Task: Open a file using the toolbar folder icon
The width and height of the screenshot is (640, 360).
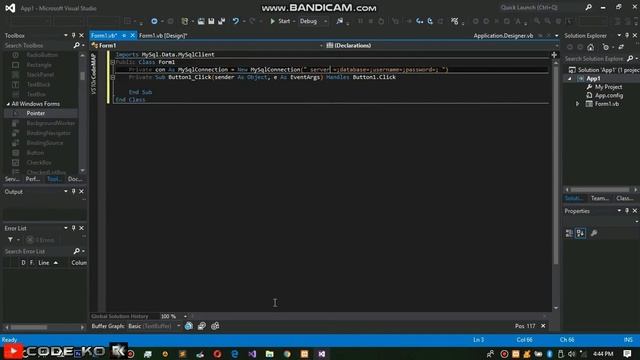Action: click(x=201, y=21)
